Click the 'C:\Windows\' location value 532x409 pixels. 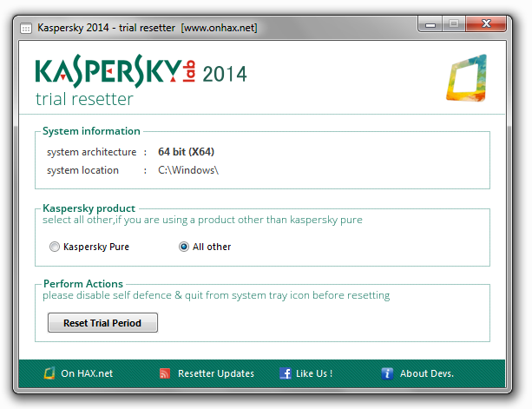click(x=188, y=170)
